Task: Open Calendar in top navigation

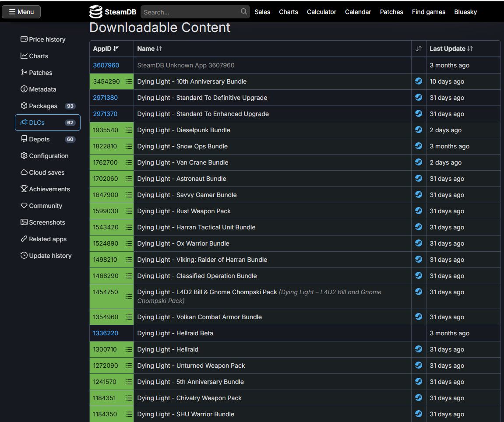Action: 358,12
